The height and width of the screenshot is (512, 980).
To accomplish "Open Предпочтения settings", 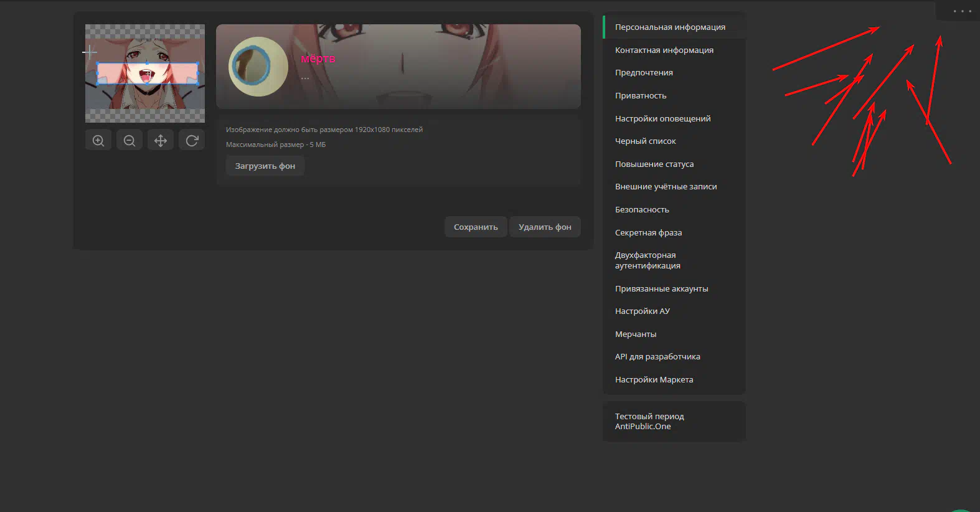I will click(x=674, y=73).
